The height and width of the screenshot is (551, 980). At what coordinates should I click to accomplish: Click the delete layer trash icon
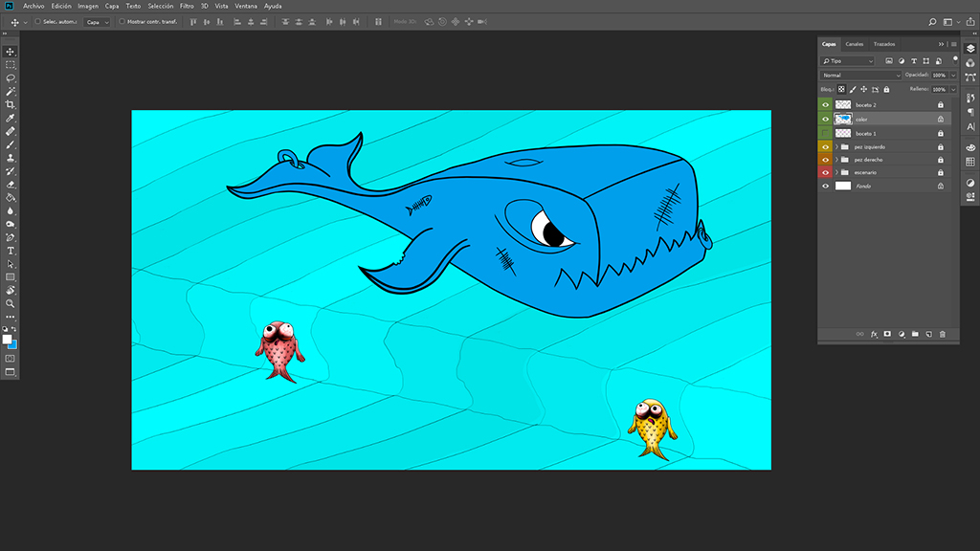(x=943, y=334)
